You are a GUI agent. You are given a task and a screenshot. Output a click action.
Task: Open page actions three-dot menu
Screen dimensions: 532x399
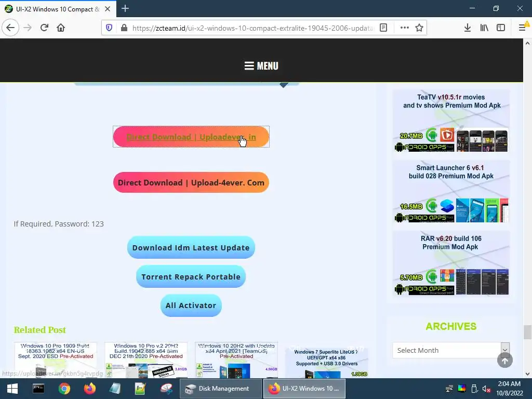point(404,28)
